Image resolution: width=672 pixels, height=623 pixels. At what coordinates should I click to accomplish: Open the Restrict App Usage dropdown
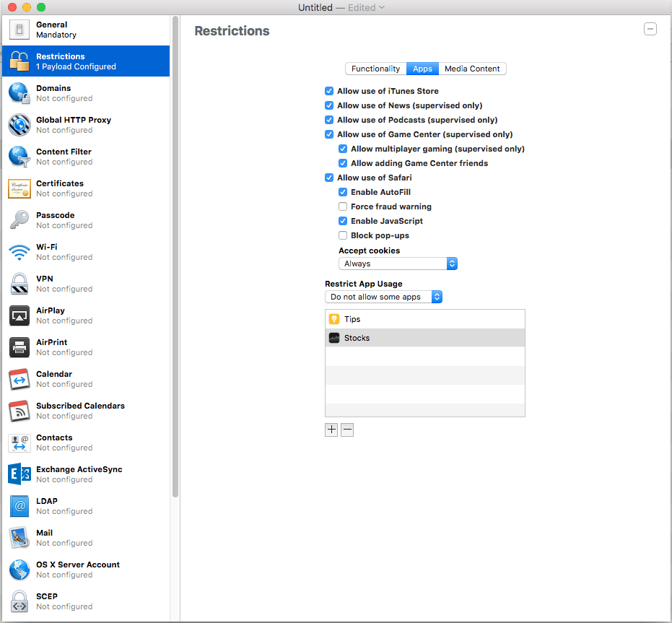[x=383, y=297]
